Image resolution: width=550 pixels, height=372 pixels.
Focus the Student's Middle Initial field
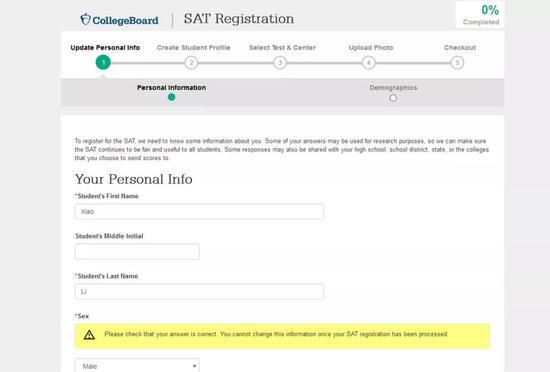point(137,251)
